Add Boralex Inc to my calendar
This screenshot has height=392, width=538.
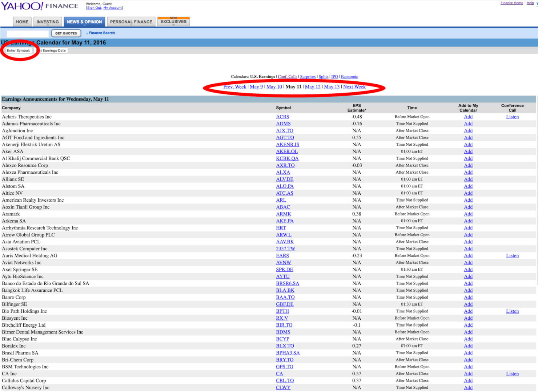click(x=468, y=346)
